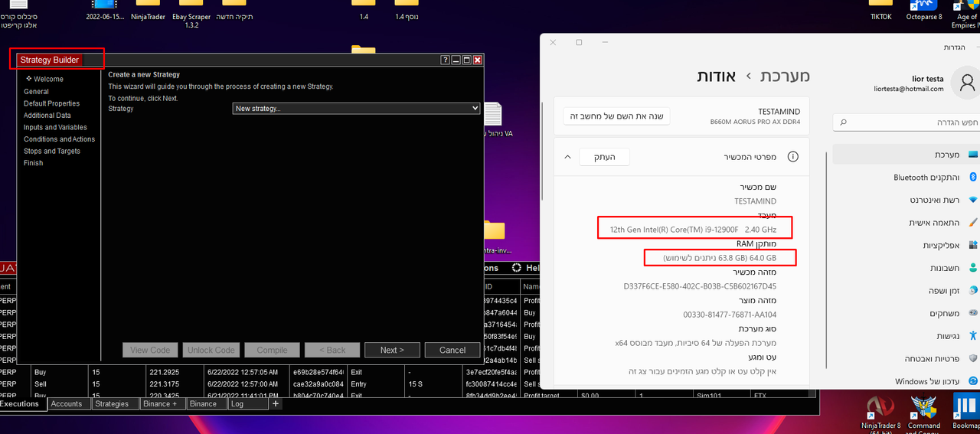Go to General step in wizard
The width and height of the screenshot is (980, 434).
coord(36,91)
